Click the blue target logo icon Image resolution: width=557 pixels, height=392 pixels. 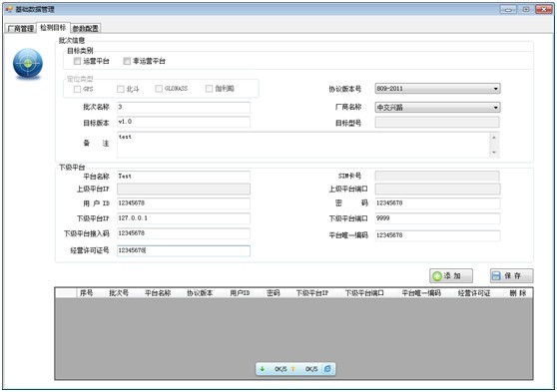(x=28, y=64)
